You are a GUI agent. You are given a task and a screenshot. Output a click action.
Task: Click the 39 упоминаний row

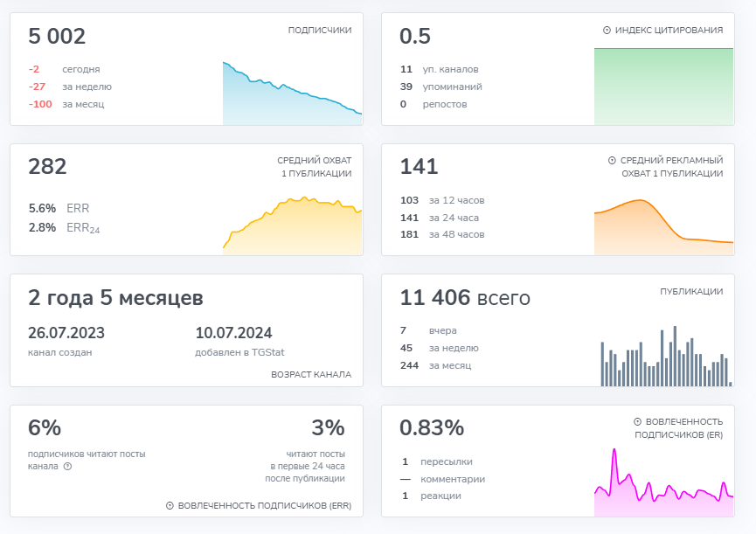[440, 87]
